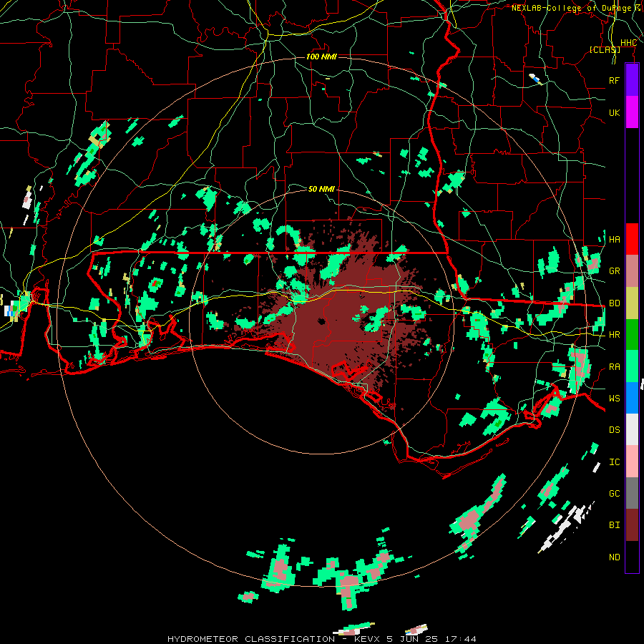Viewport: 644px width, 644px height.
Task: Click the magenta UK legend color swatch
Action: tap(632, 112)
